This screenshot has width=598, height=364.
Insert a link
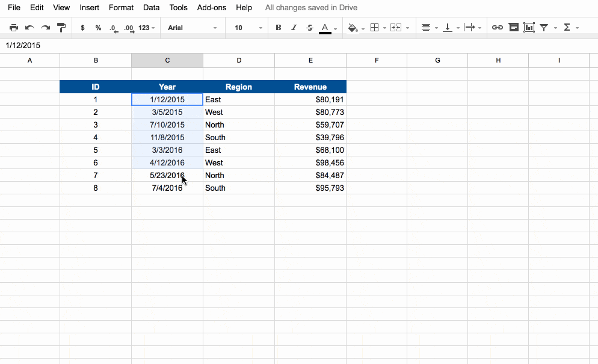(497, 27)
